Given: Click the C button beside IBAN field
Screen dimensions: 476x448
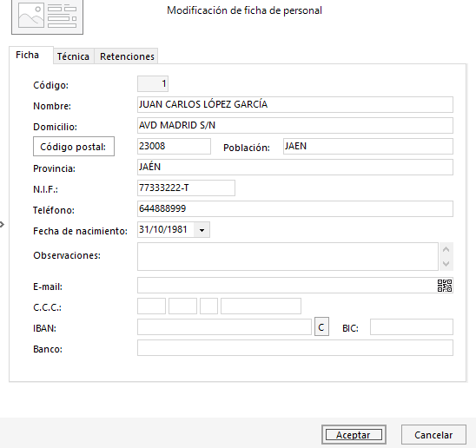Looking at the screenshot, I should pos(321,327).
